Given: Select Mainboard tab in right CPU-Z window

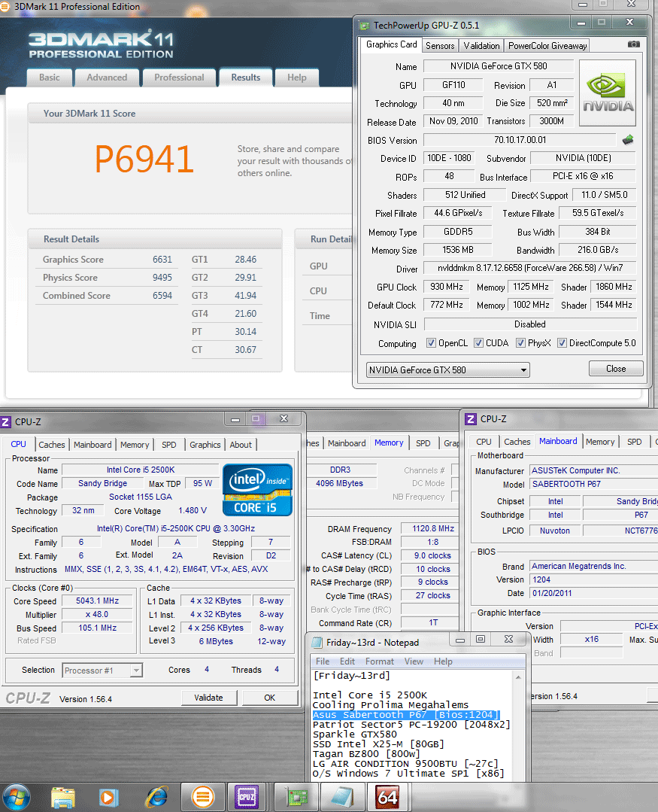Looking at the screenshot, I should [x=558, y=441].
